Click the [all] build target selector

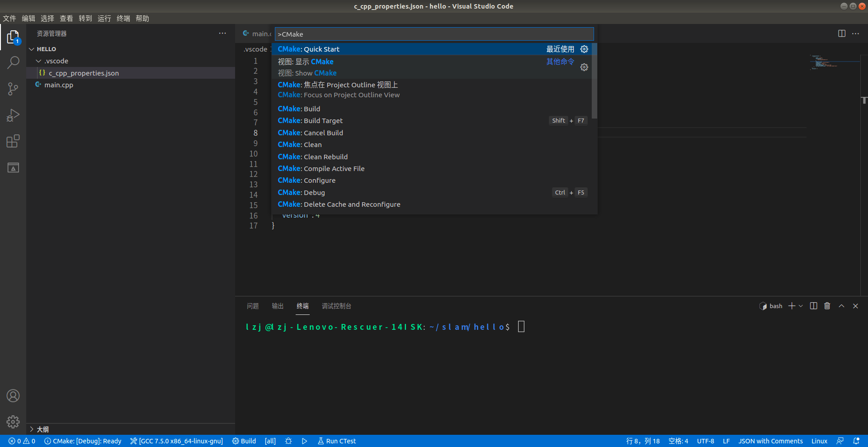[270, 441]
